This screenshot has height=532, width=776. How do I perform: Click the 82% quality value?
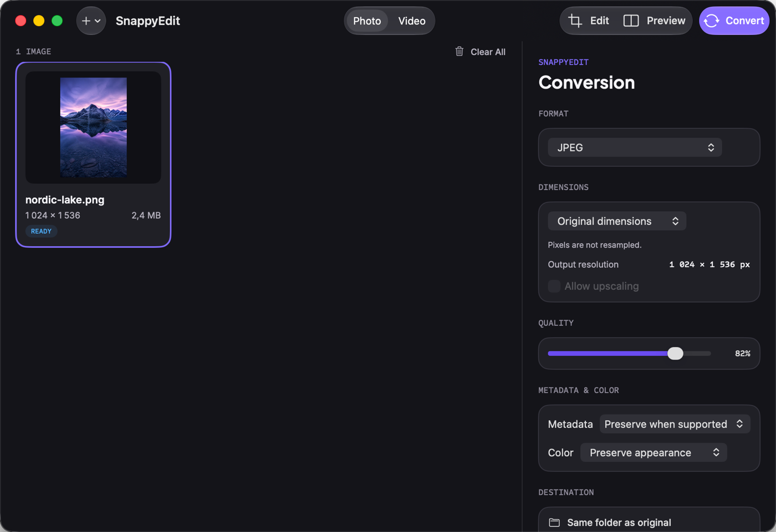pos(742,354)
